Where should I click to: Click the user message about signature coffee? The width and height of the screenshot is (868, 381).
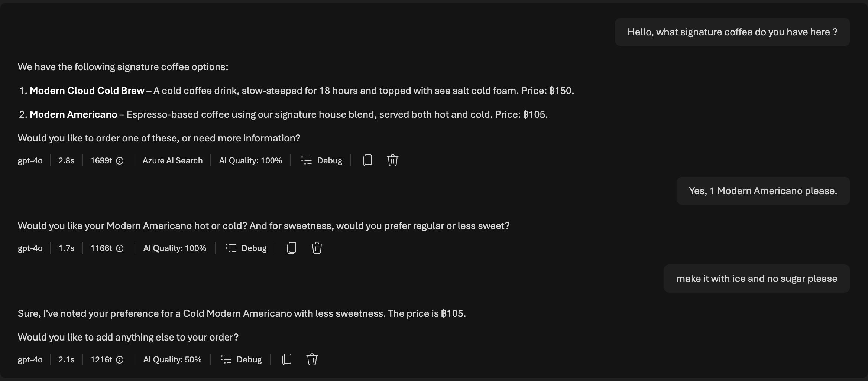point(732,32)
